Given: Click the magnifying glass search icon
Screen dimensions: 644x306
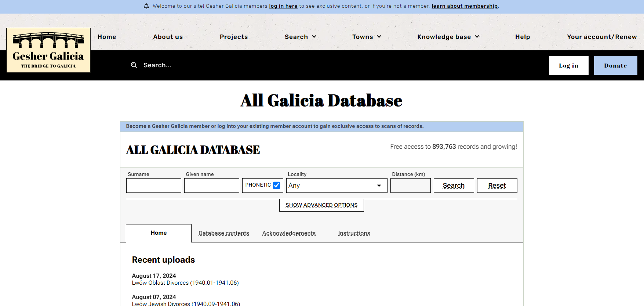Looking at the screenshot, I should 134,65.
